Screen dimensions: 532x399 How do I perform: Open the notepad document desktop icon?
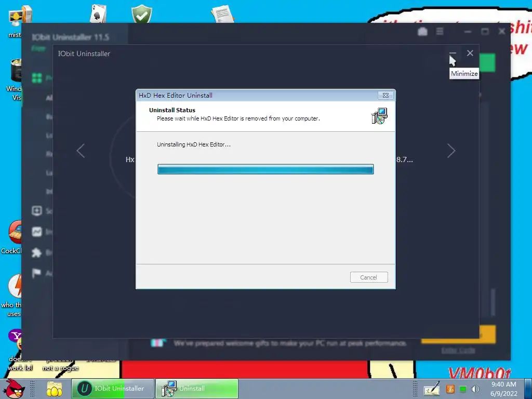click(222, 14)
